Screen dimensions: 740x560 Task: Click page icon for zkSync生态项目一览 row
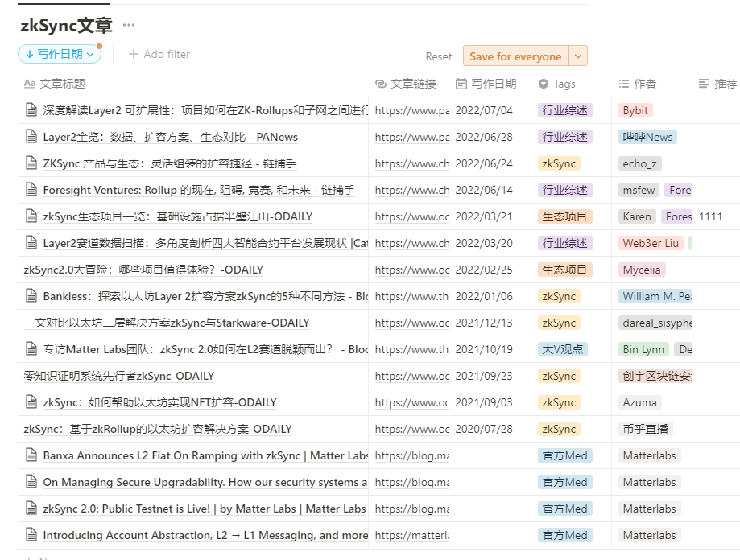pos(31,216)
